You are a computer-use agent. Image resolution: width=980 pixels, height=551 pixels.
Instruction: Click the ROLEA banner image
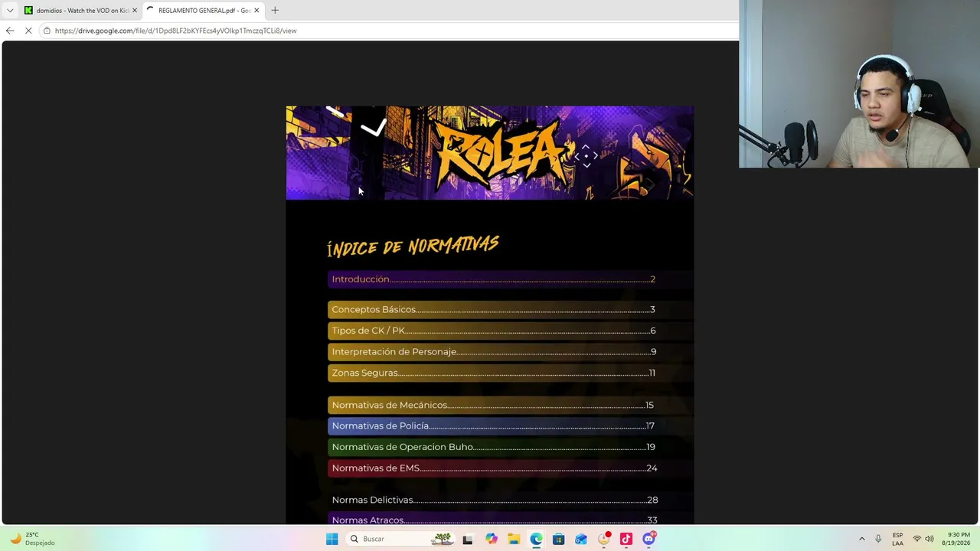(490, 153)
